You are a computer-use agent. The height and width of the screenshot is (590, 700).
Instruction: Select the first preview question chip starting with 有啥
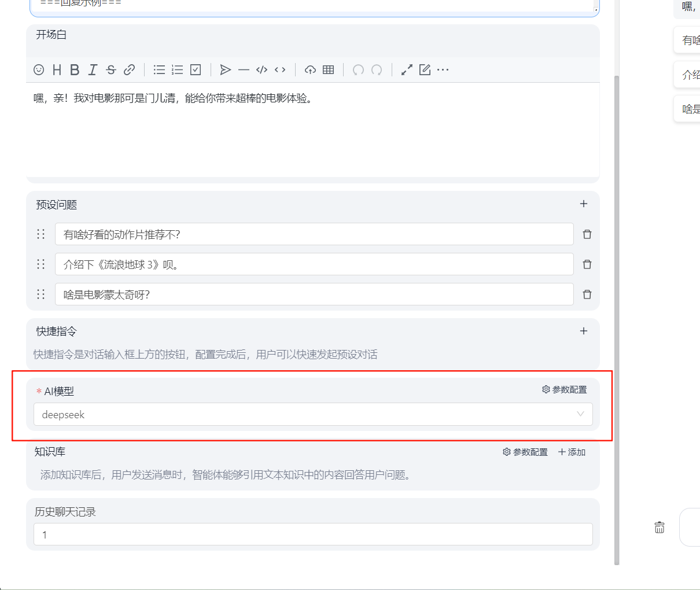687,40
